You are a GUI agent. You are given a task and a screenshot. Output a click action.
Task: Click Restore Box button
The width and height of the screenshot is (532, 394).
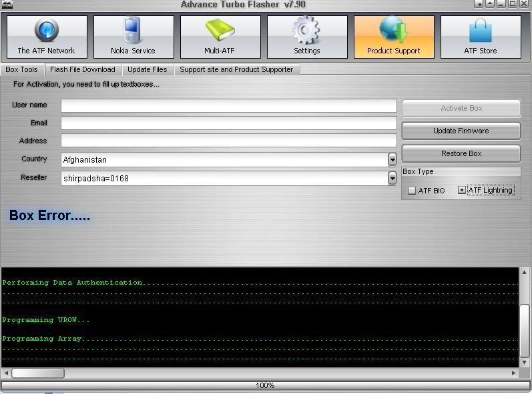click(461, 153)
